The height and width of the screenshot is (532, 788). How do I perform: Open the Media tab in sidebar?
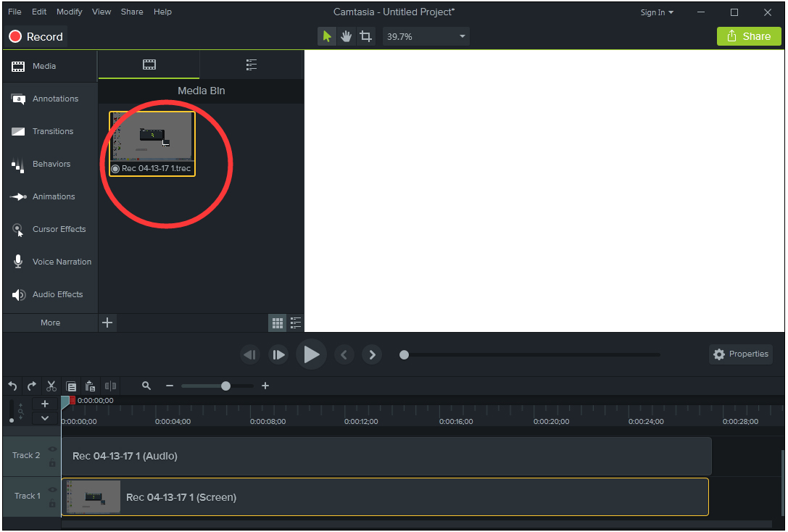pyautogui.click(x=50, y=66)
